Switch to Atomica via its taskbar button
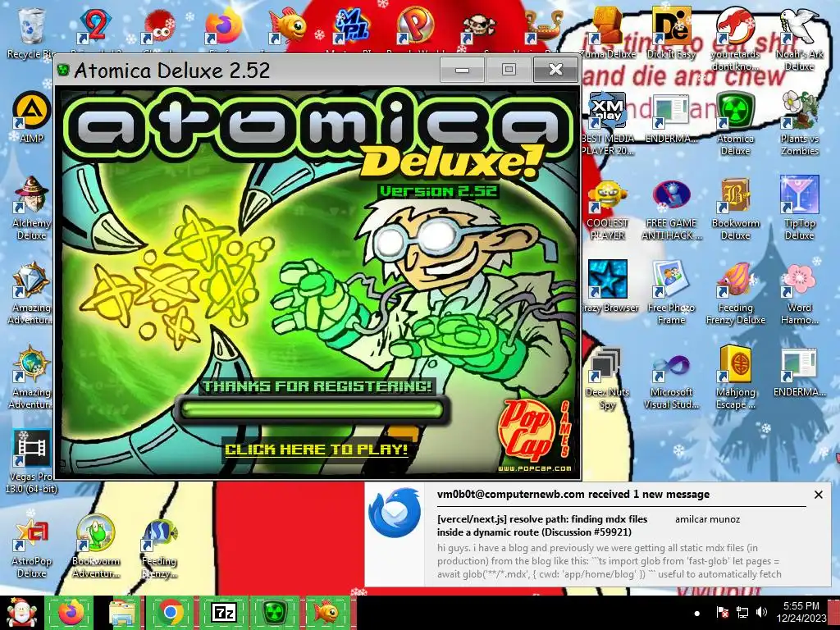 tap(275, 612)
